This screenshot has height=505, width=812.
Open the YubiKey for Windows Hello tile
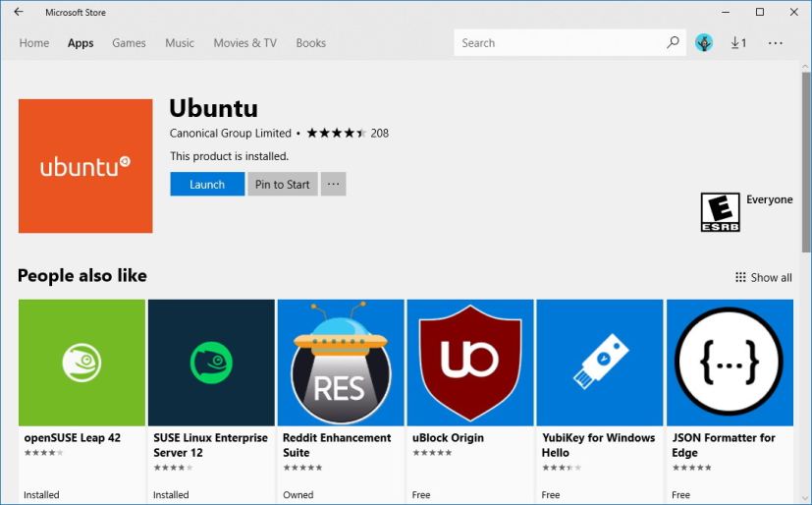600,363
